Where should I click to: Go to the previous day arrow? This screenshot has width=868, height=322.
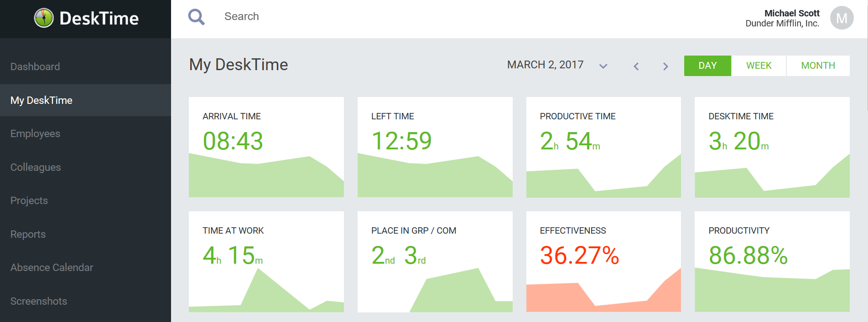tap(636, 66)
